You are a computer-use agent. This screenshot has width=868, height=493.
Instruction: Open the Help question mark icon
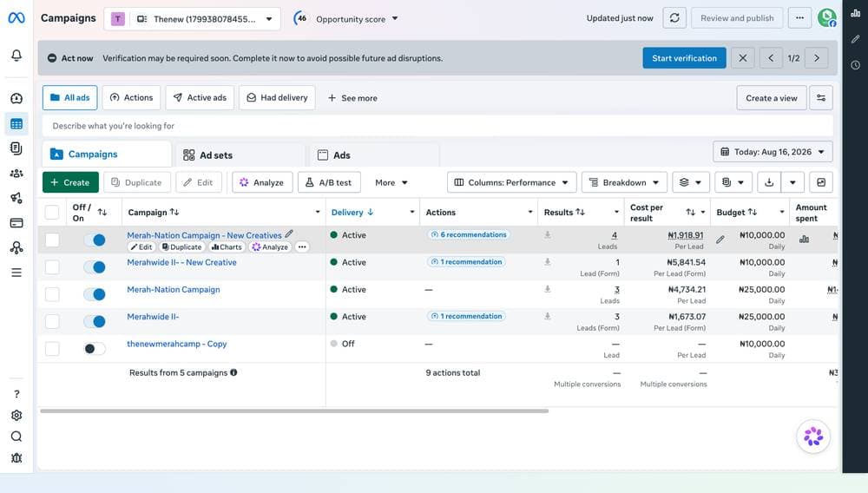[x=16, y=393]
